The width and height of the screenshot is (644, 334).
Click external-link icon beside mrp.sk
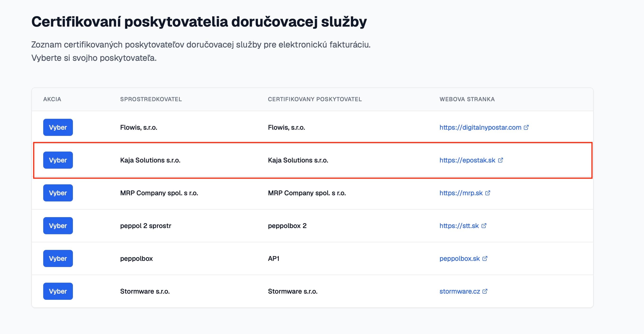tap(488, 193)
